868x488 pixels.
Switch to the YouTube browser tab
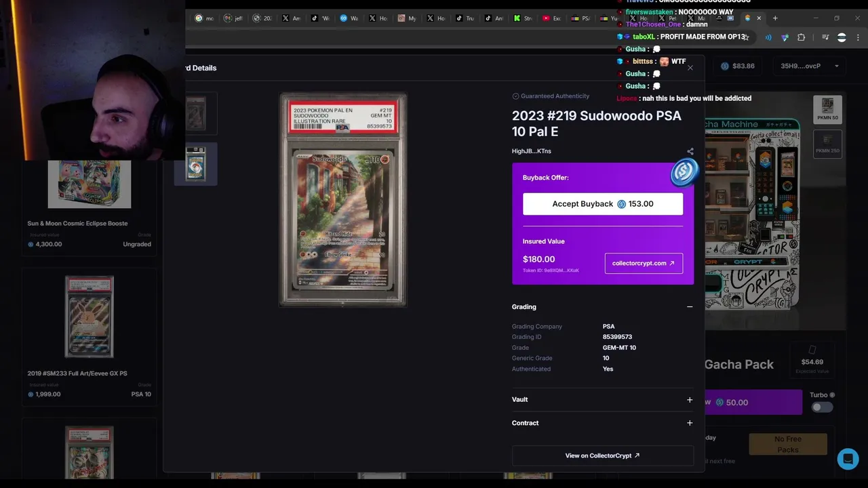coord(551,18)
